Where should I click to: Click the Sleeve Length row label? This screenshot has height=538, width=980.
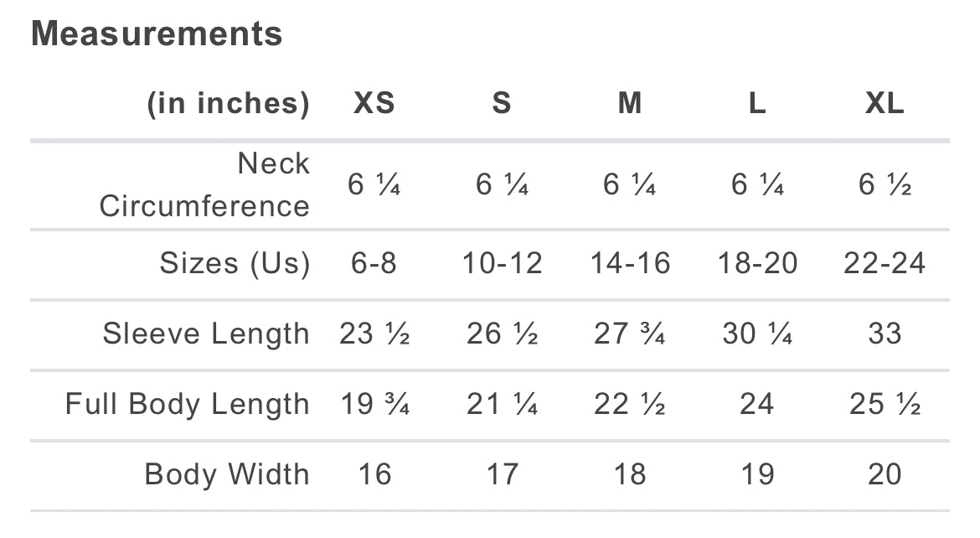click(x=206, y=334)
